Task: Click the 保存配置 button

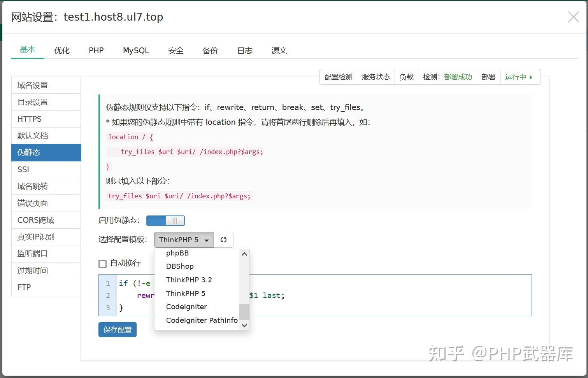Action: coord(117,329)
